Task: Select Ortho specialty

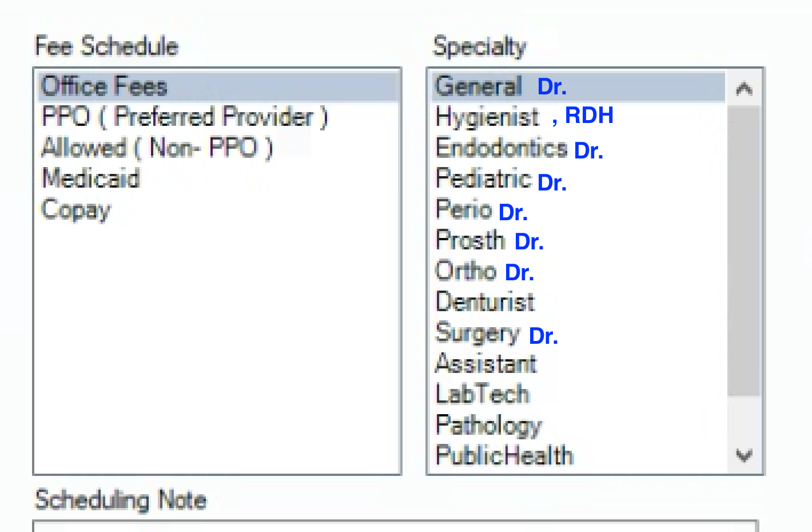Action: coord(466,271)
